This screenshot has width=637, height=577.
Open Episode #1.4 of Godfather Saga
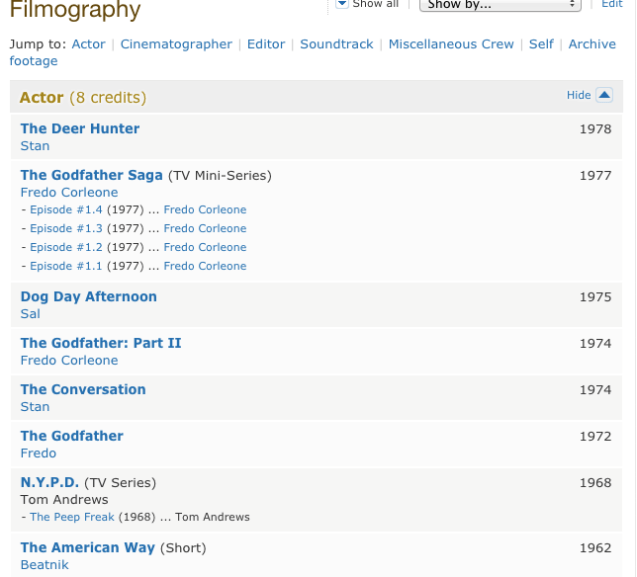point(66,210)
